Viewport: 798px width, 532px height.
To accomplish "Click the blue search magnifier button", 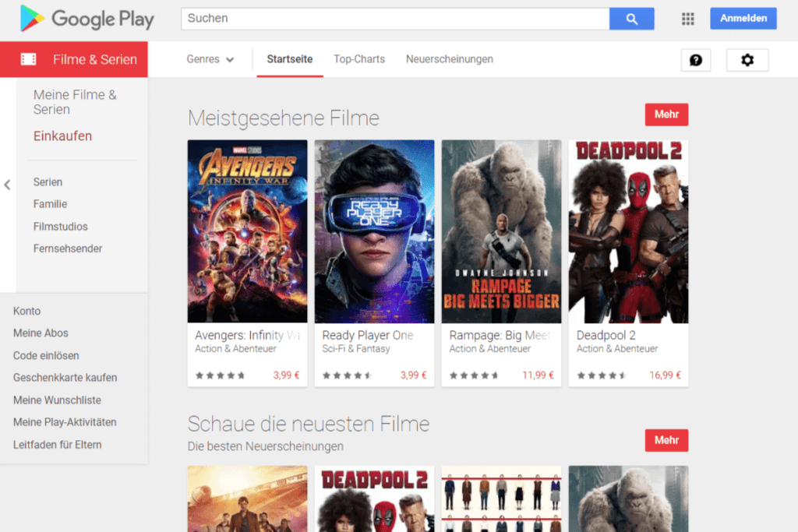I will point(631,19).
